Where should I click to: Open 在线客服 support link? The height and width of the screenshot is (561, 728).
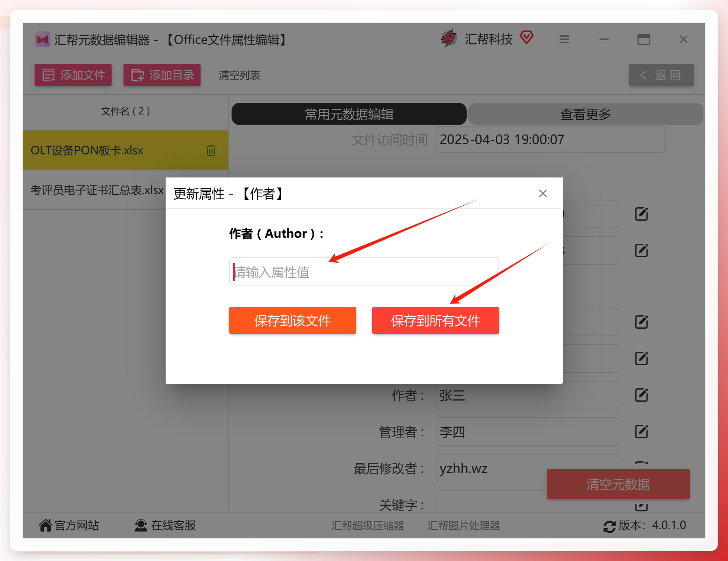[x=165, y=525]
